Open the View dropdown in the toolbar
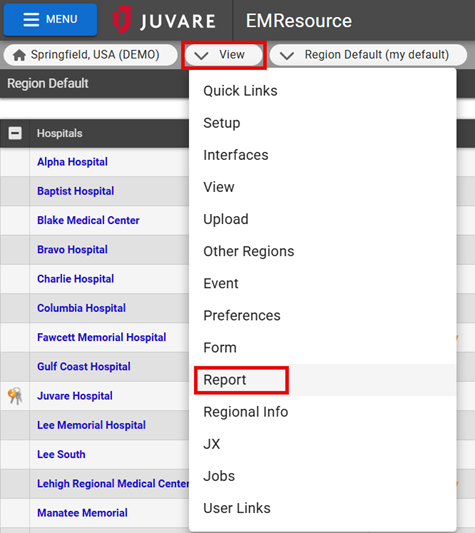This screenshot has width=475, height=533. [x=224, y=55]
